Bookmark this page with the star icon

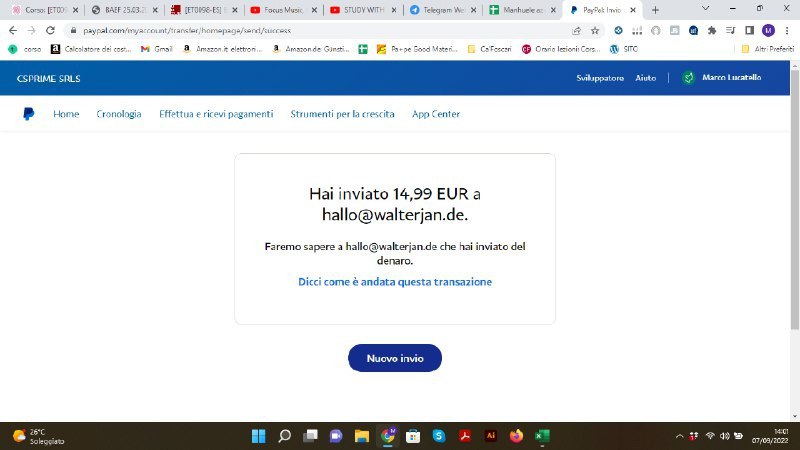pyautogui.click(x=595, y=31)
